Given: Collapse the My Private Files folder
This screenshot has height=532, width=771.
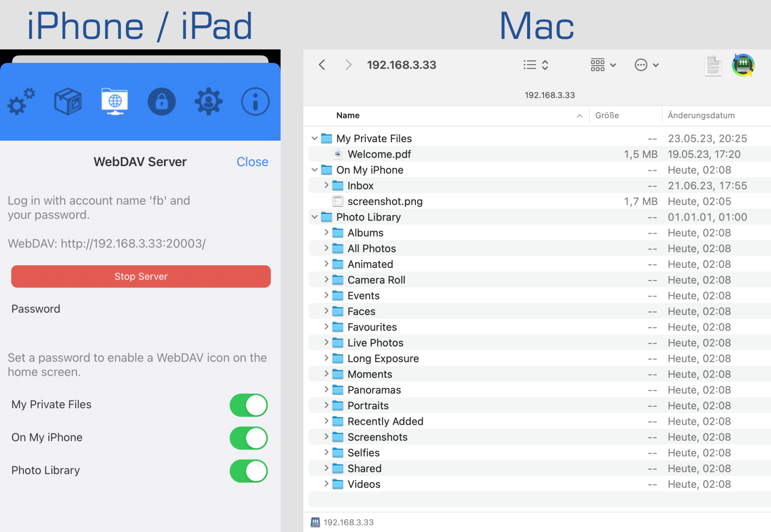Looking at the screenshot, I should [315, 138].
